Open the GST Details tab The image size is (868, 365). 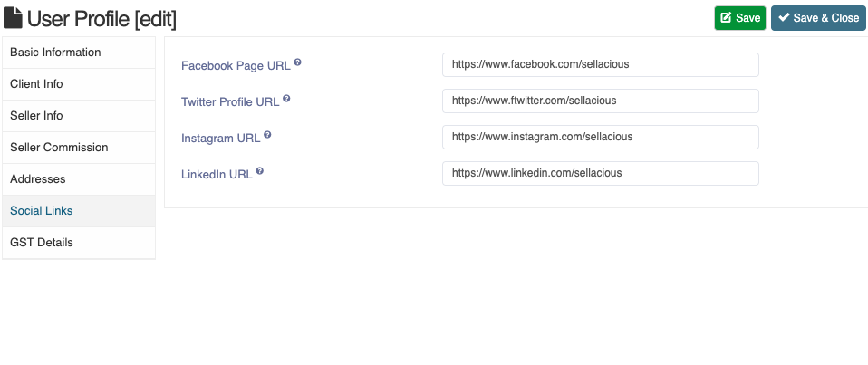[x=79, y=243]
